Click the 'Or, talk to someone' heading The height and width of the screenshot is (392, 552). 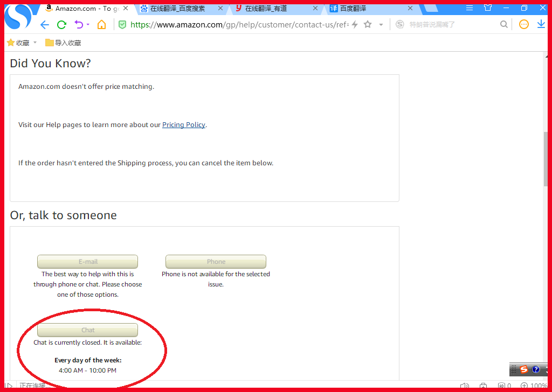(x=64, y=215)
